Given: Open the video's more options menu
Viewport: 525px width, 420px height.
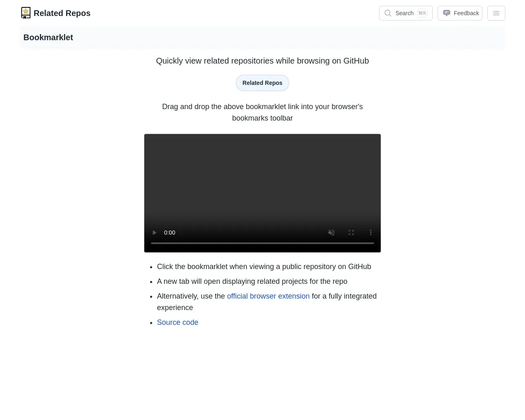Looking at the screenshot, I should tap(371, 233).
